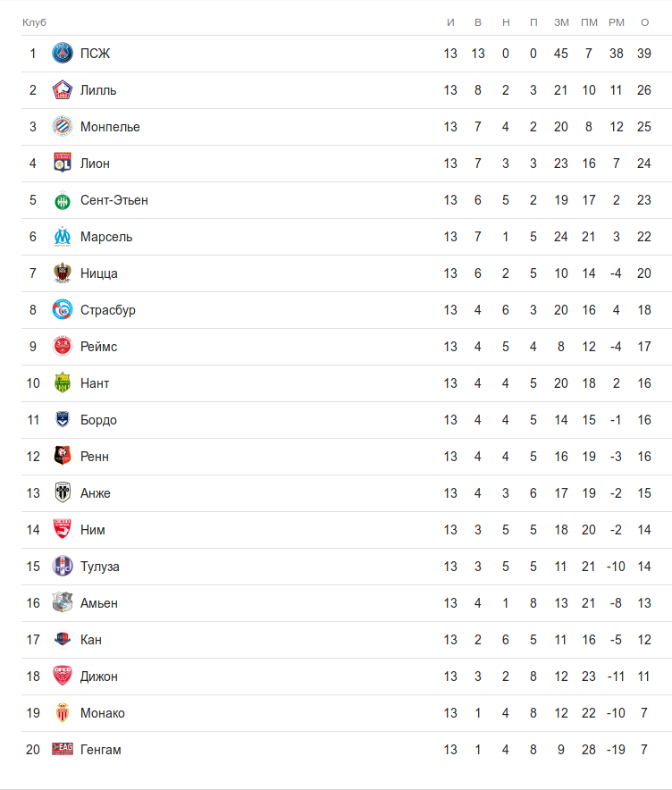The image size is (672, 790).
Task: Click the Montpellier club crest
Action: click(x=62, y=127)
